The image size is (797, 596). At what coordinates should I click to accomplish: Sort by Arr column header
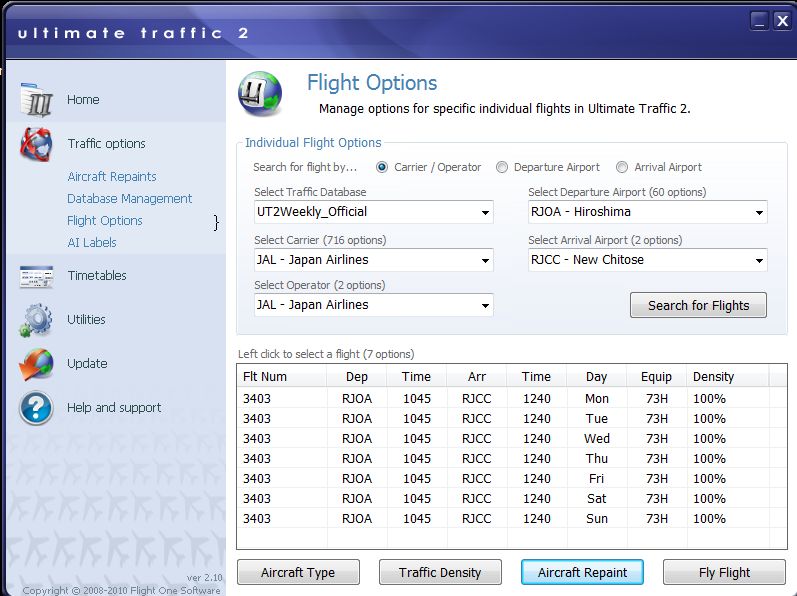point(477,377)
